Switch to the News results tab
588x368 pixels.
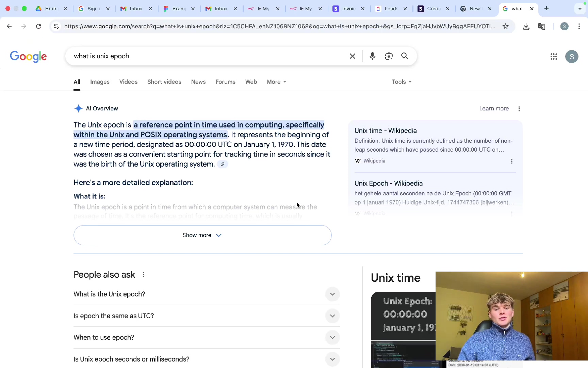[198, 82]
